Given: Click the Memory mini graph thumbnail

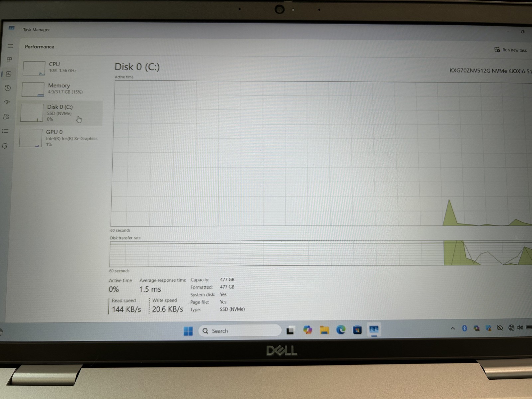Looking at the screenshot, I should coord(33,89).
